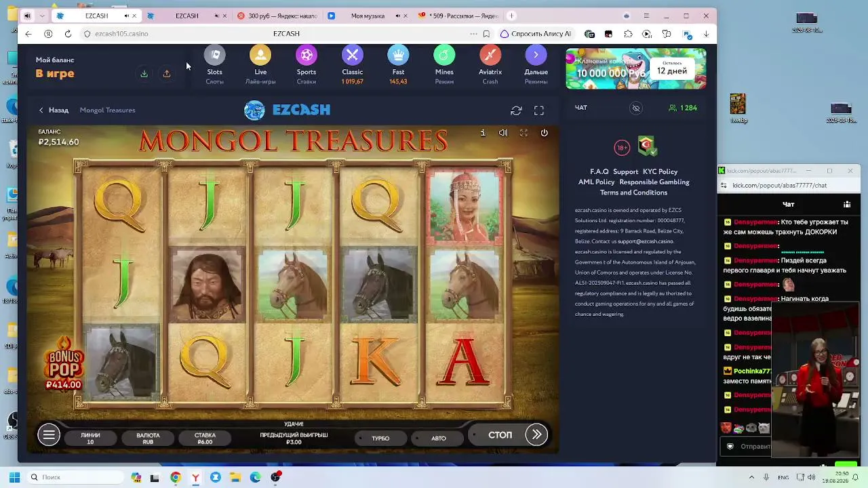Open the slot hamburger menu
Image resolution: width=868 pixels, height=488 pixels.
coord(49,435)
